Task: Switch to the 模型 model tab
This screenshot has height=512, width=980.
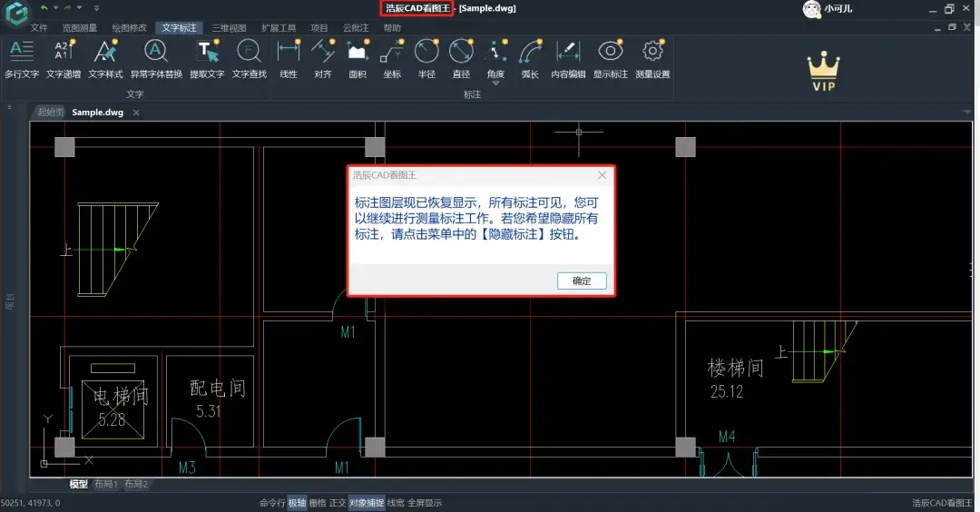Action: pos(78,484)
